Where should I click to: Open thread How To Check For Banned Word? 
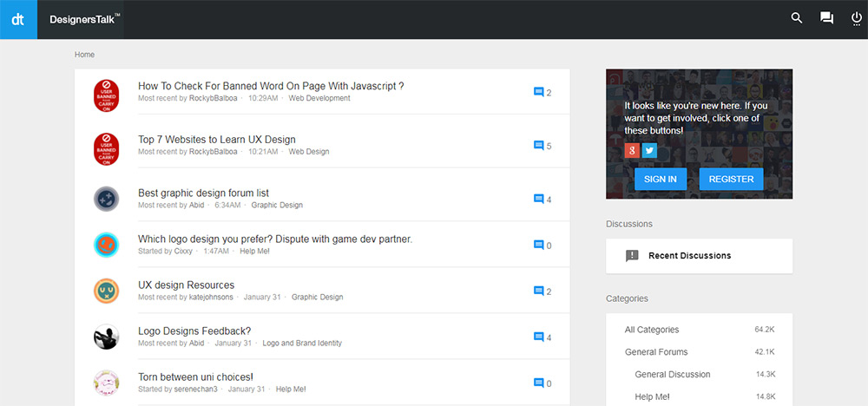tap(271, 86)
